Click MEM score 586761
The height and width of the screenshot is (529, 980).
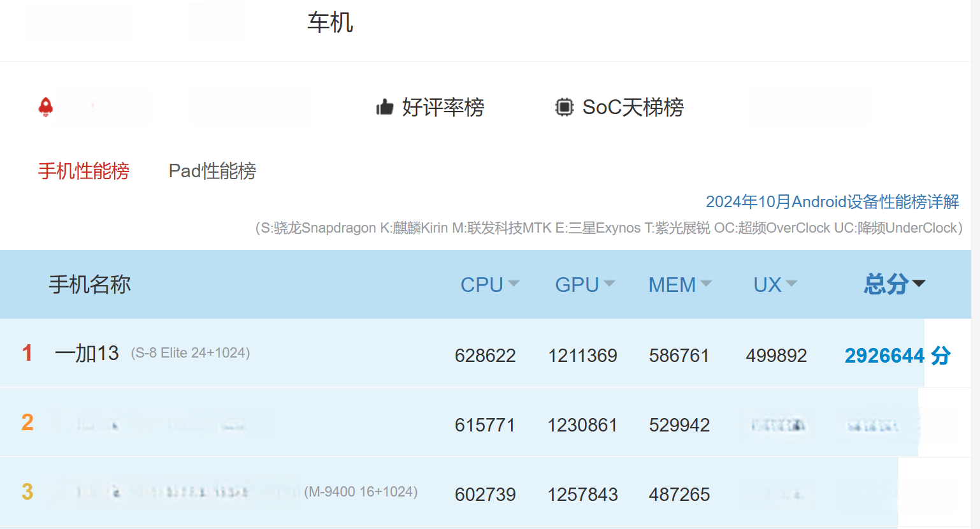click(679, 356)
